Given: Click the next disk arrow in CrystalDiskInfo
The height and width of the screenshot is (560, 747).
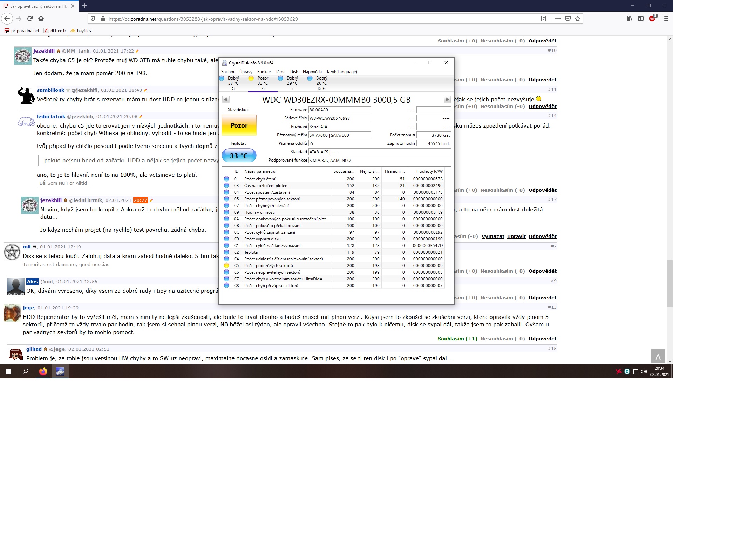Looking at the screenshot, I should click(x=447, y=100).
